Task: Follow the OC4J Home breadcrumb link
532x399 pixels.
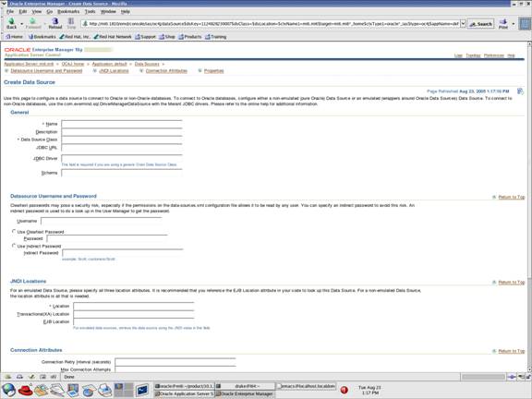Action: [73, 64]
